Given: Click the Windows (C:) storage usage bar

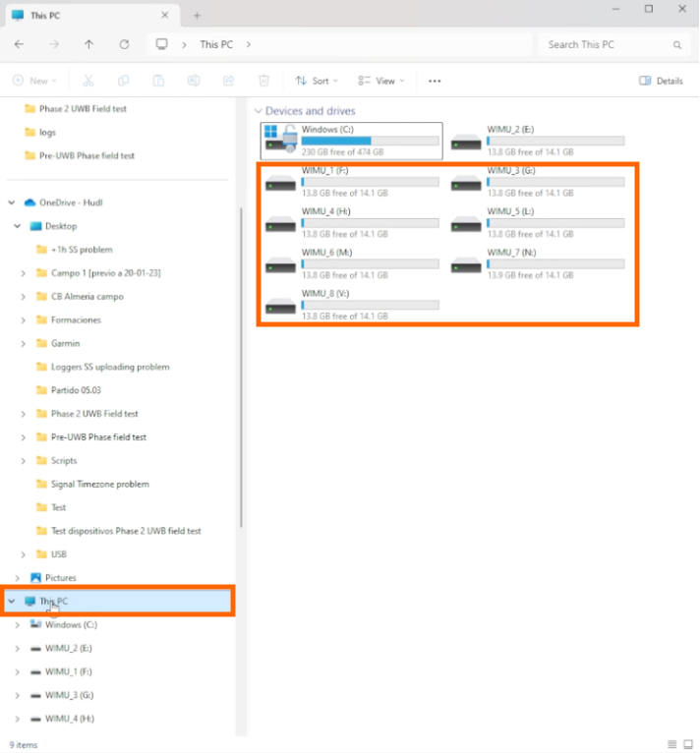Looking at the screenshot, I should (370, 141).
